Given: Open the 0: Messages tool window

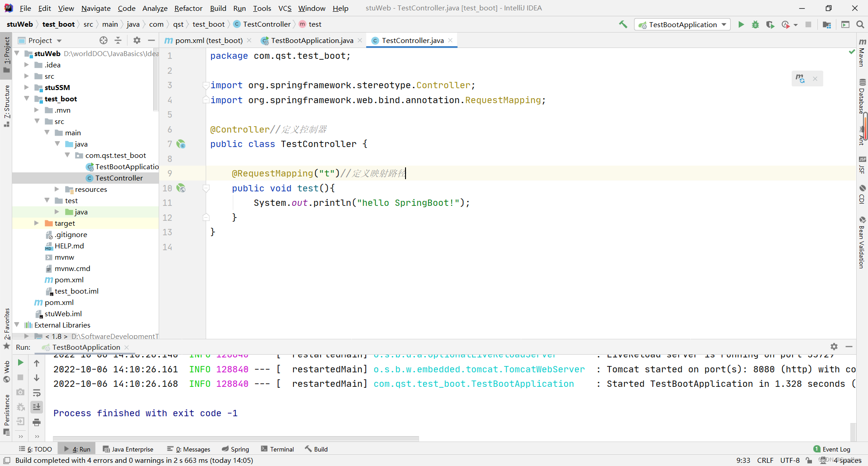Looking at the screenshot, I should click(189, 449).
